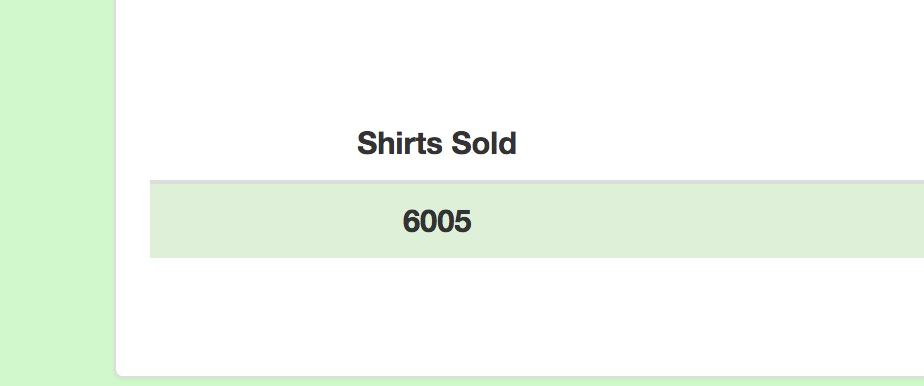
Task: Click the card's rounded bottom-left corner
Action: (x=120, y=372)
